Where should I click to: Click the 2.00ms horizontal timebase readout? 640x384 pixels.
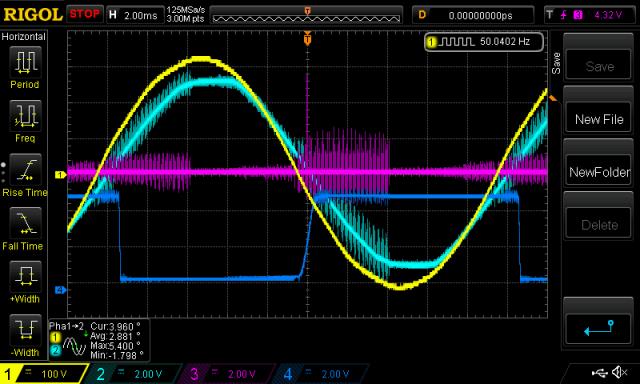pos(134,16)
